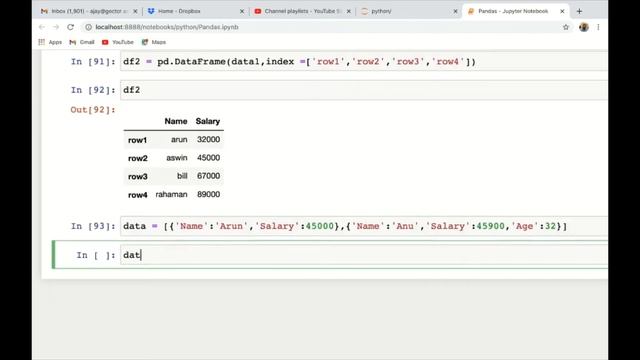Click the 'rahaman' name cell
This screenshot has width=640, height=360.
click(171, 194)
